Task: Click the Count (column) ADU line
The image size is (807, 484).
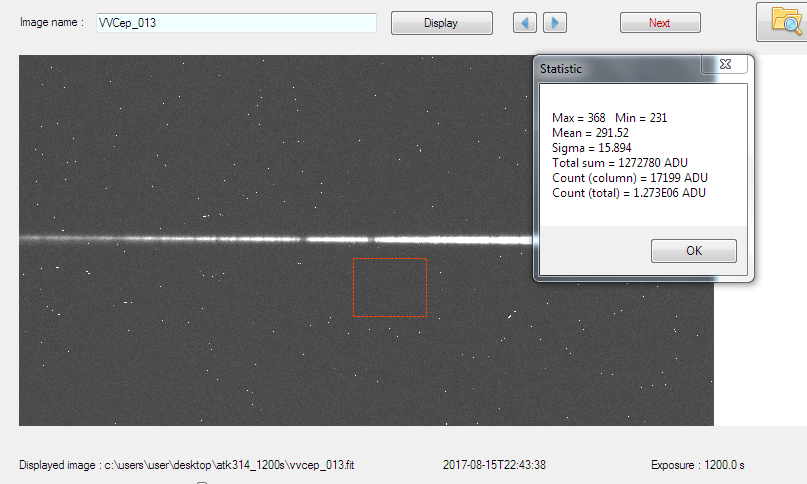Action: (629, 178)
